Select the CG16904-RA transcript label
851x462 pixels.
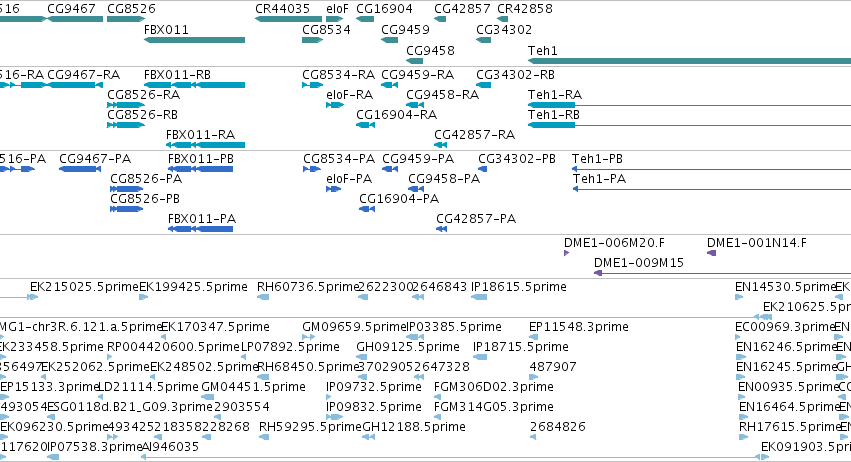(396, 115)
